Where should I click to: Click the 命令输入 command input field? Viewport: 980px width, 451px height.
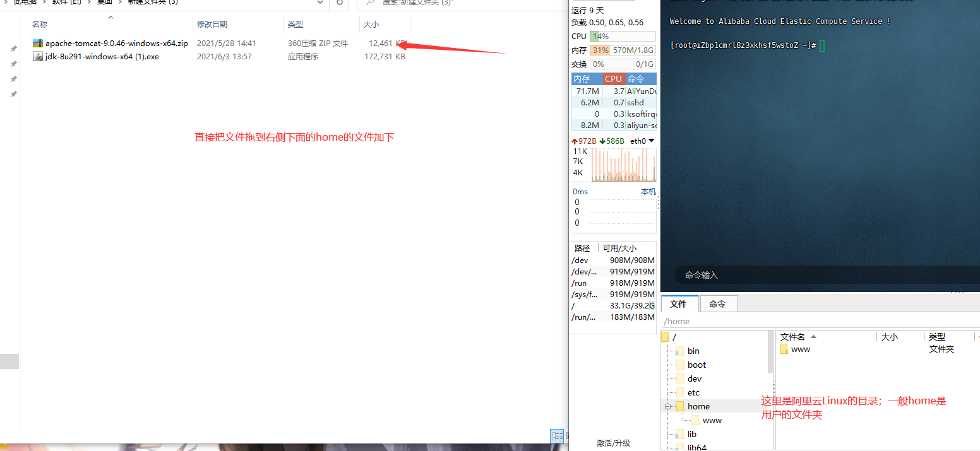[x=827, y=275]
